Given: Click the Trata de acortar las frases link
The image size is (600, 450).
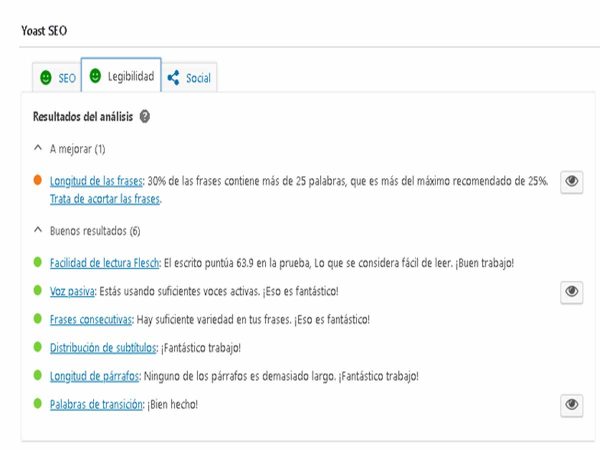Looking at the screenshot, I should point(105,199).
